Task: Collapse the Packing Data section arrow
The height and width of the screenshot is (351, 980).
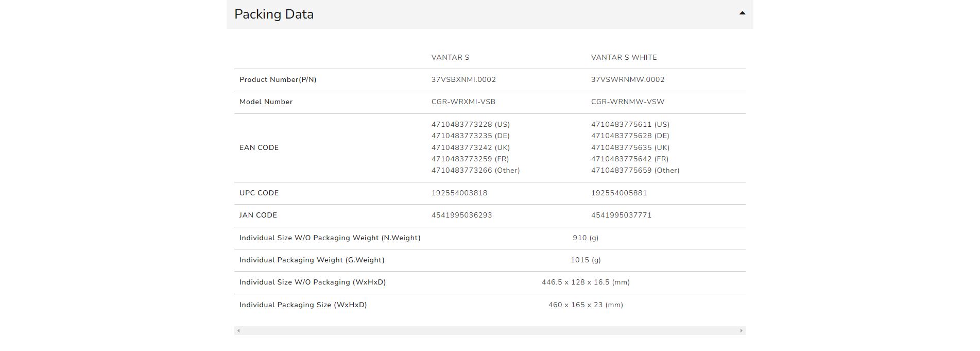Action: 742,13
